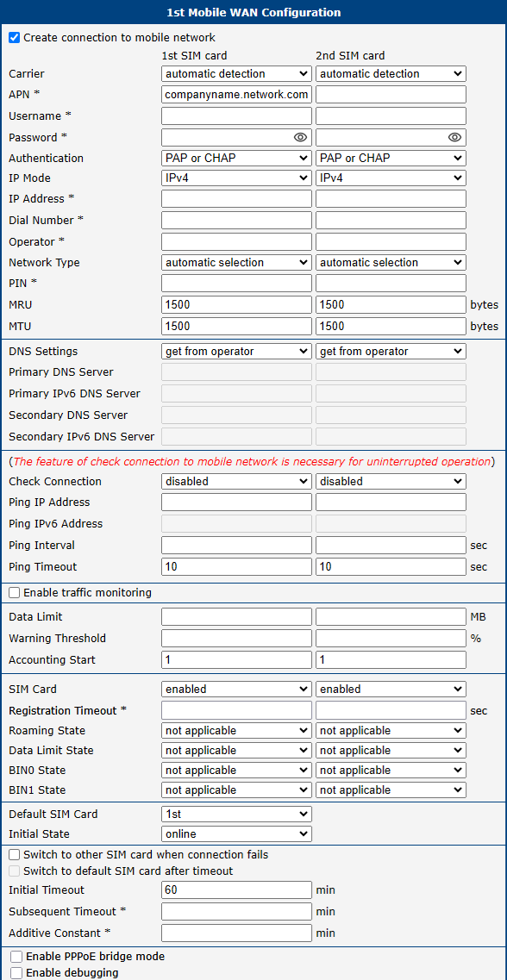Open 2nd SIM Check Connection dropdown

click(x=391, y=481)
